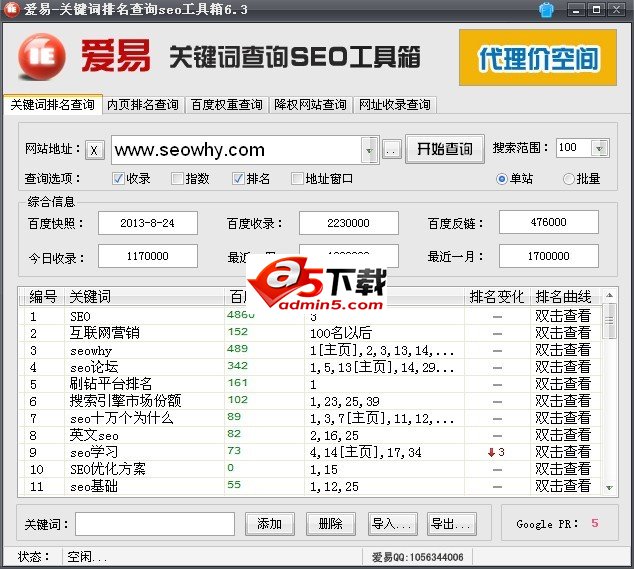
Task: Click the 今日收录 field showing 1170000
Action: pos(148,256)
